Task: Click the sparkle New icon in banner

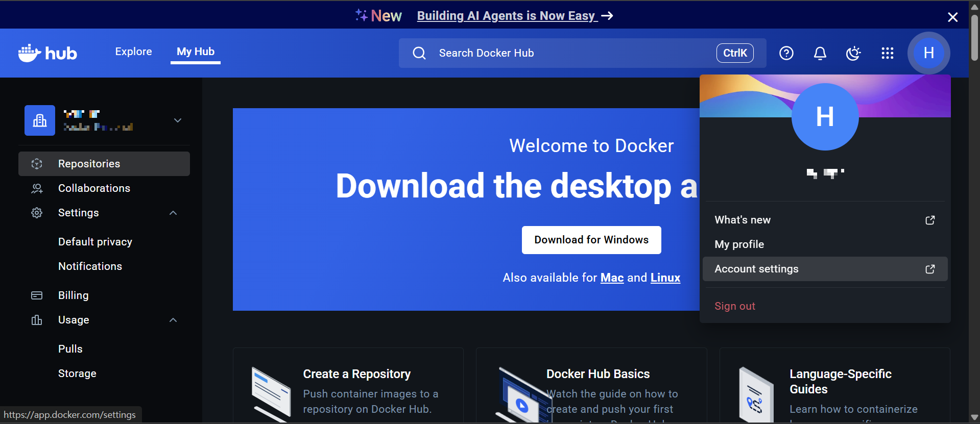Action: tap(362, 15)
